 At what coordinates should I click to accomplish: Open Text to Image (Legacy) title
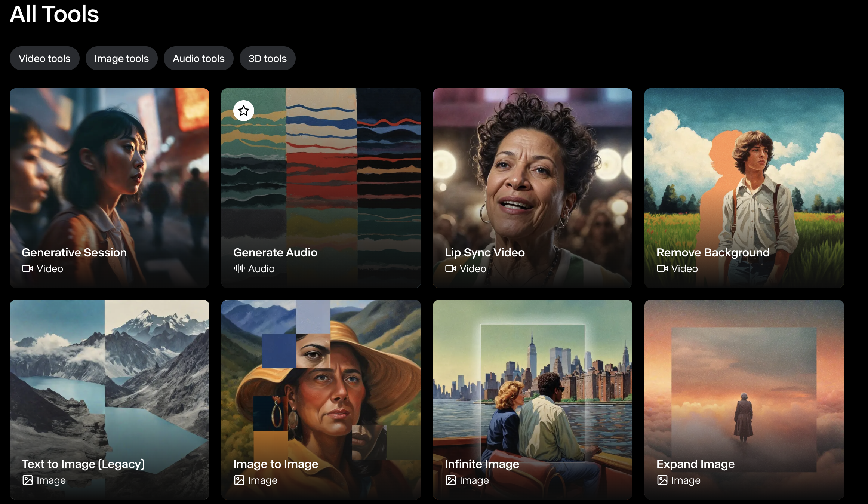(x=83, y=464)
